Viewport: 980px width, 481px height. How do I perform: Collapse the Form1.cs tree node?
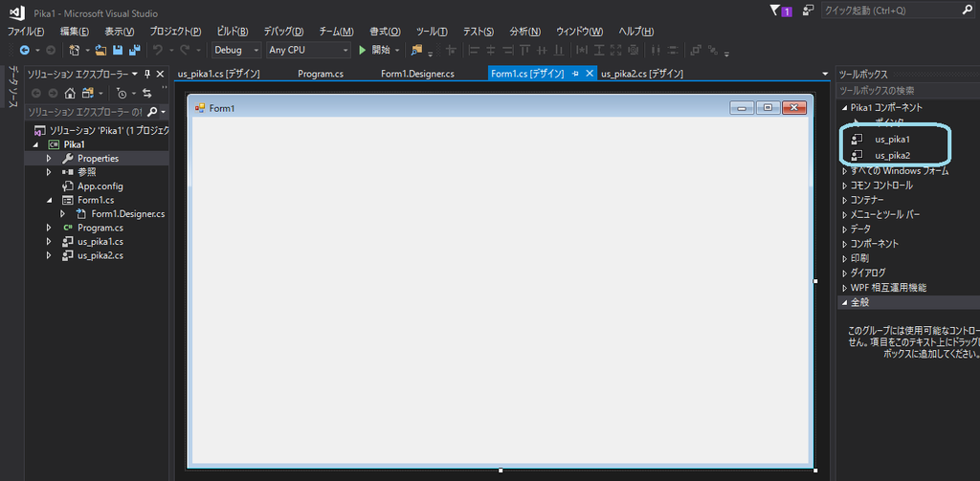pos(49,201)
